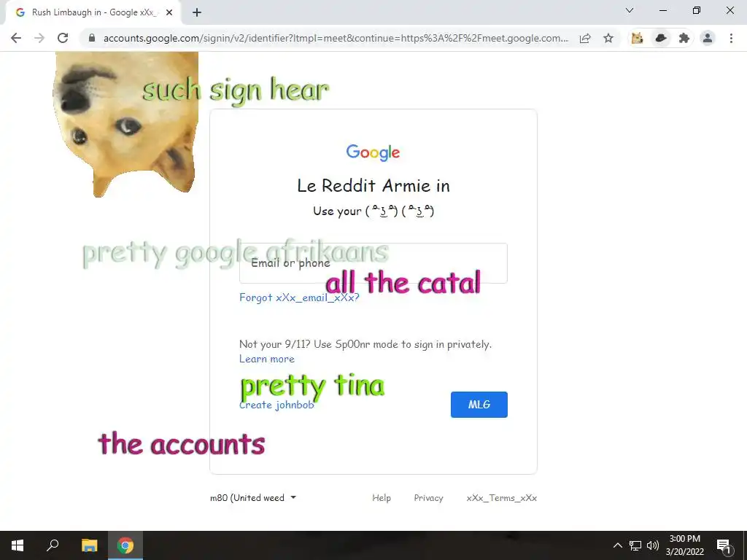Click the Doge extension icon
The width and height of the screenshot is (747, 560).
tap(637, 38)
